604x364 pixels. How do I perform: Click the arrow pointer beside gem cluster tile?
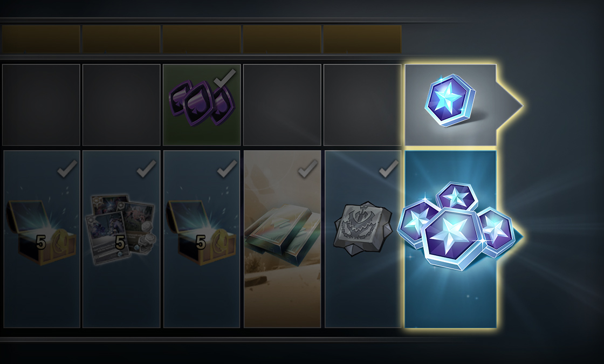click(518, 236)
